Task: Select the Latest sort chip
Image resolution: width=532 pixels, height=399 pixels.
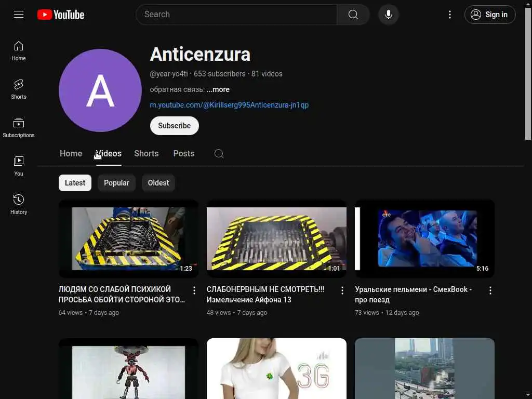Action: pos(75,183)
